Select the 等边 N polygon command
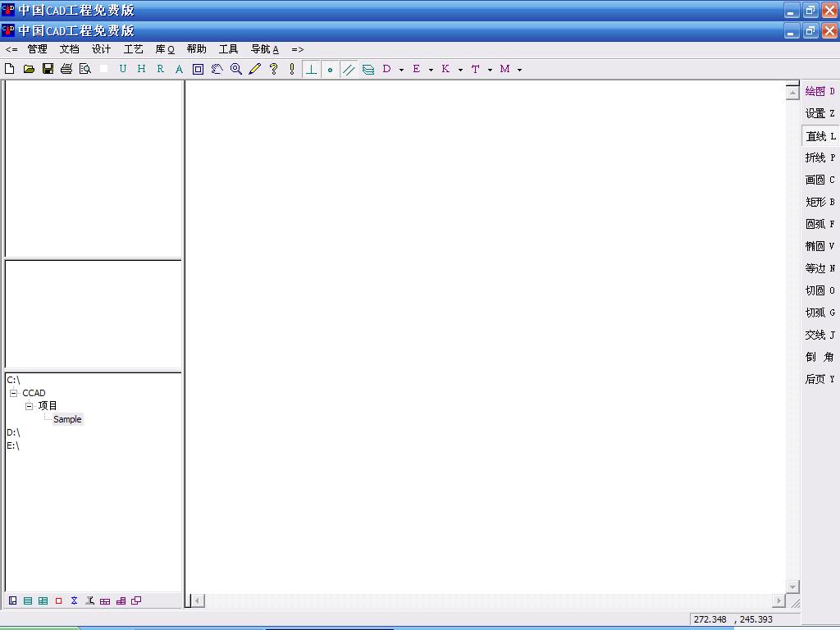 (x=819, y=268)
